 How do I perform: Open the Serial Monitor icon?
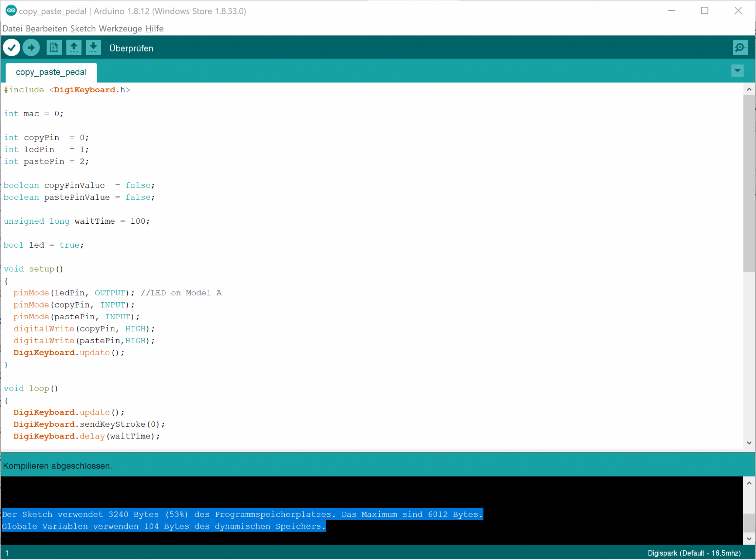click(740, 47)
